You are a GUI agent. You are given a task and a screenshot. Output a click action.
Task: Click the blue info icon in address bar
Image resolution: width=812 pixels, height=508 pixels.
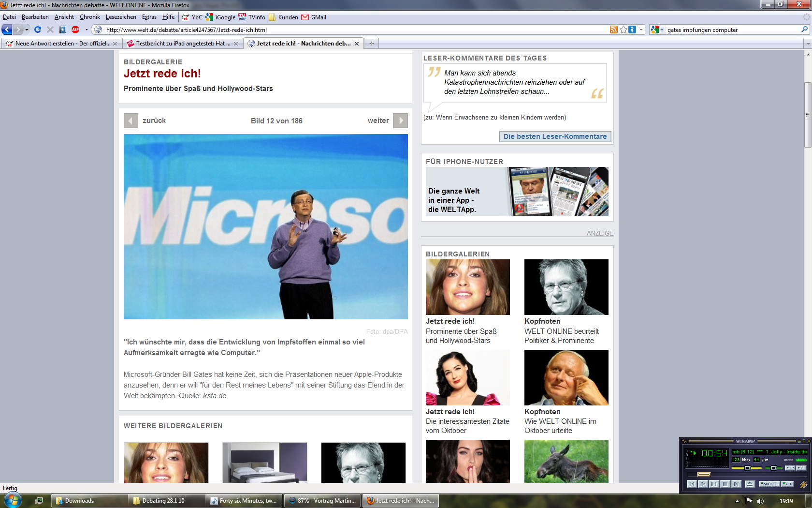pos(632,30)
